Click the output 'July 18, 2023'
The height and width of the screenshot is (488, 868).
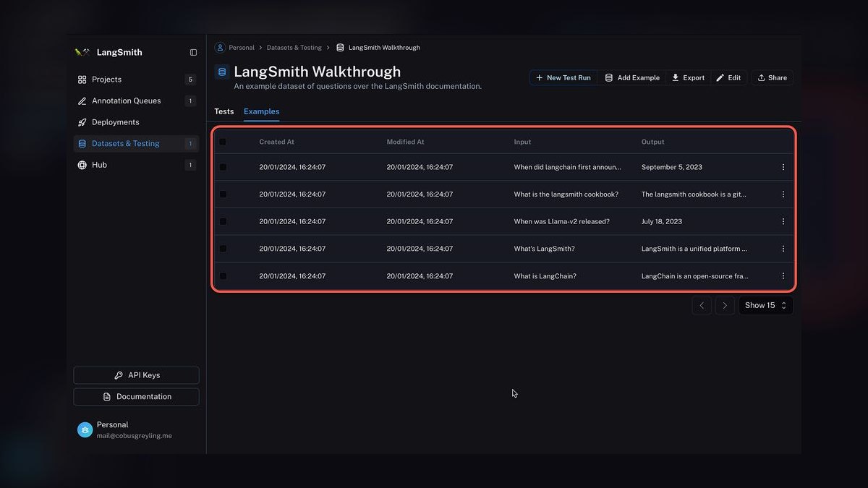(x=662, y=222)
